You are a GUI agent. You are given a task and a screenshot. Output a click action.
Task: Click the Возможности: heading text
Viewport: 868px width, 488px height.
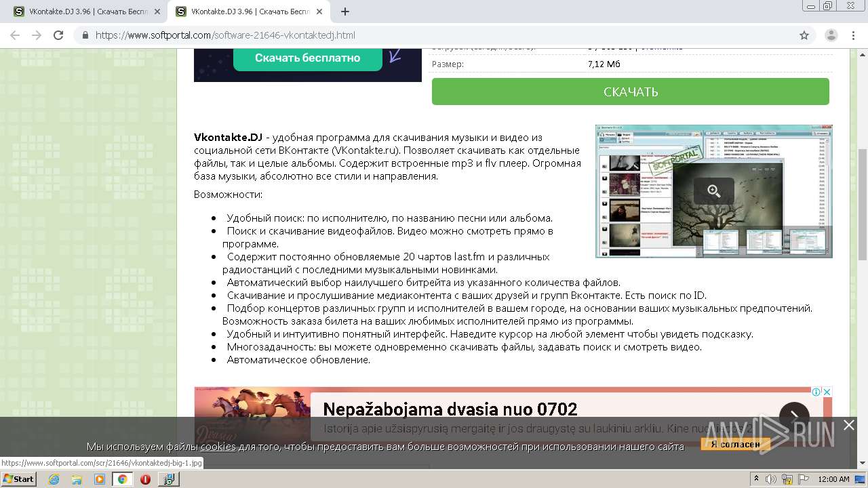pyautogui.click(x=228, y=195)
